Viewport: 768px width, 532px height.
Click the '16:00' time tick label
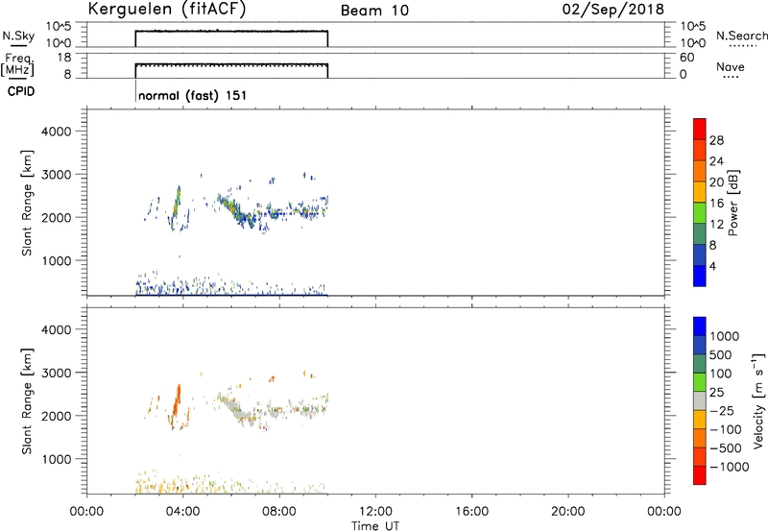click(471, 512)
